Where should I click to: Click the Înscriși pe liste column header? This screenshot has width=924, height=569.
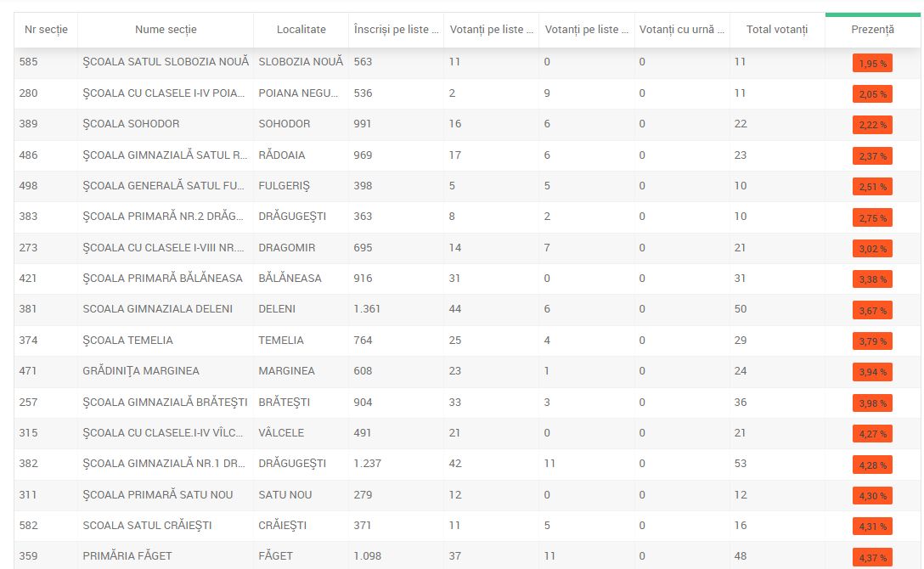pyautogui.click(x=396, y=30)
